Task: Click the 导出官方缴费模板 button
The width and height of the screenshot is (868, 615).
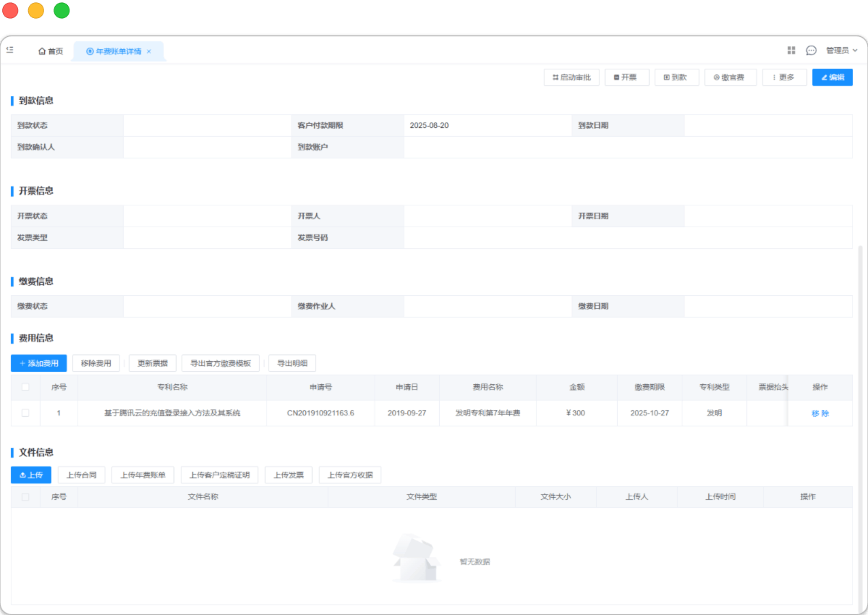Action: [x=219, y=363]
